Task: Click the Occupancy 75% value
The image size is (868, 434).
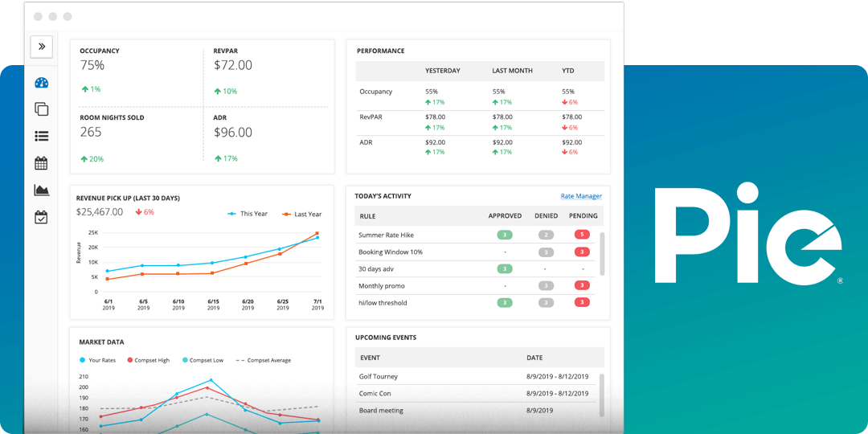Action: (92, 65)
